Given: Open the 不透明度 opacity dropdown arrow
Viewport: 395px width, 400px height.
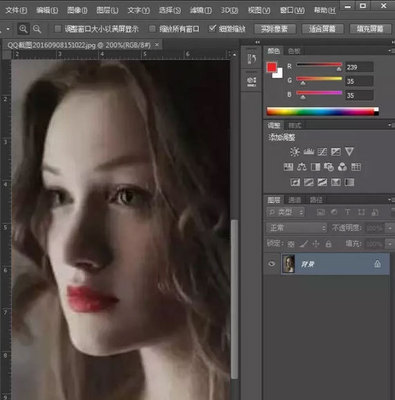Looking at the screenshot, I should (390, 228).
